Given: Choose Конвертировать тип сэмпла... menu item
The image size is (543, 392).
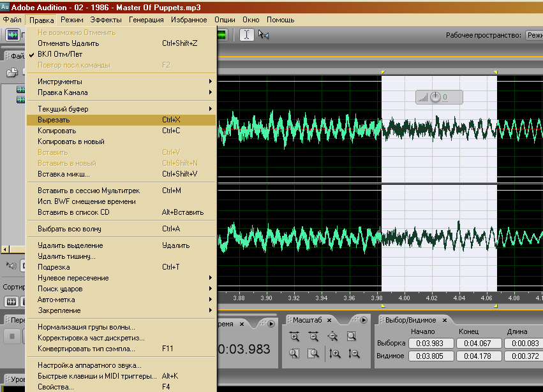Looking at the screenshot, I should [121, 349].
